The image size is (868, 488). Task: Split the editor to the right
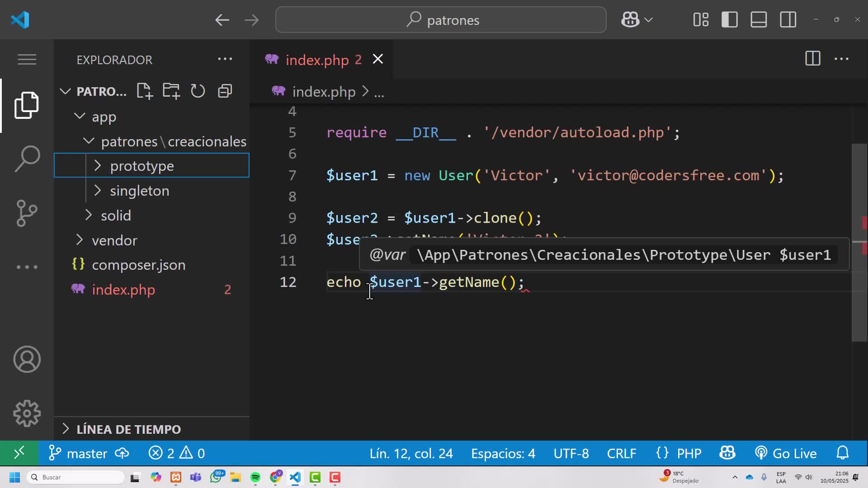click(813, 59)
